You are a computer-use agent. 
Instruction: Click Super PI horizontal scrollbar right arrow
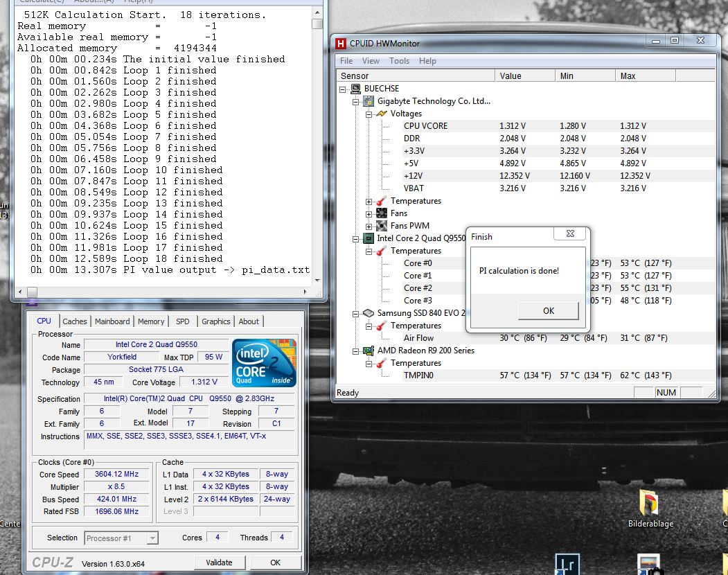click(305, 292)
